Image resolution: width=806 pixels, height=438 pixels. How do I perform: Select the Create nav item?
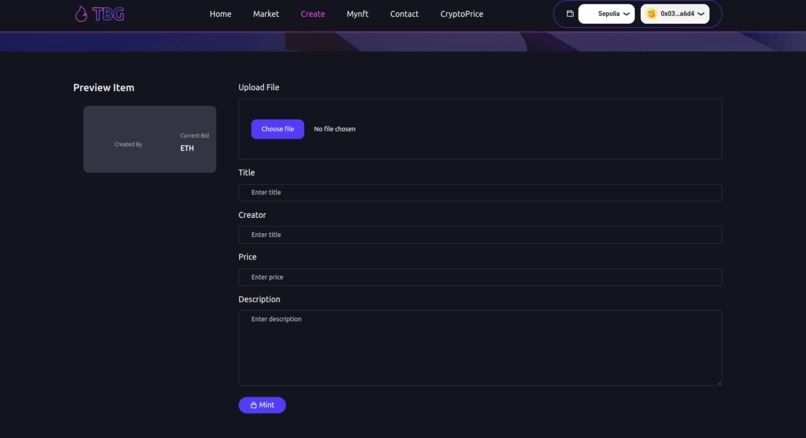313,14
